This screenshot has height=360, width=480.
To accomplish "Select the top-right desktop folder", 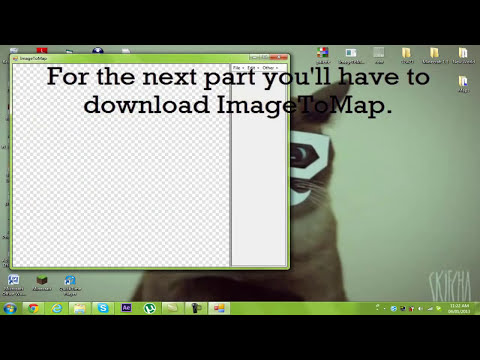I will (463, 55).
